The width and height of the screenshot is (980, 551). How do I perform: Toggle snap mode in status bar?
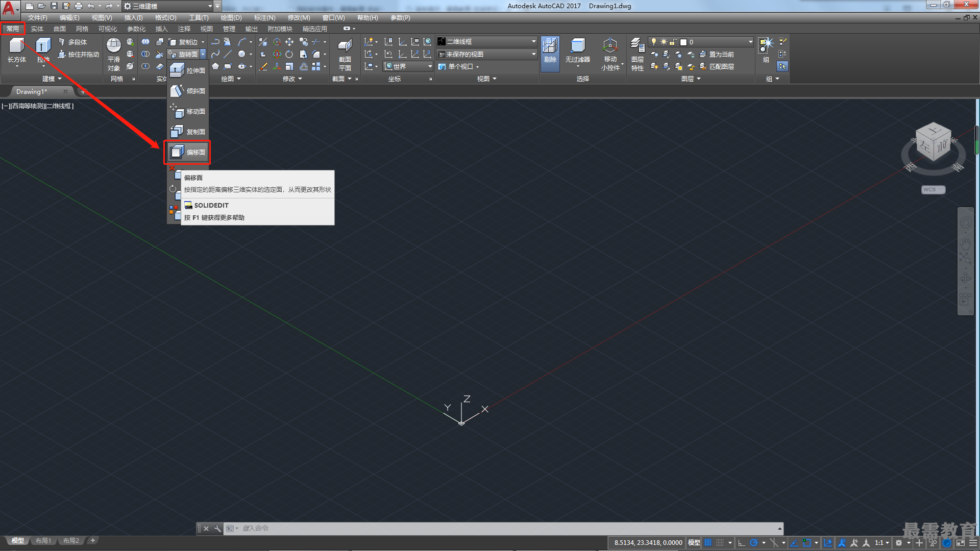point(720,543)
